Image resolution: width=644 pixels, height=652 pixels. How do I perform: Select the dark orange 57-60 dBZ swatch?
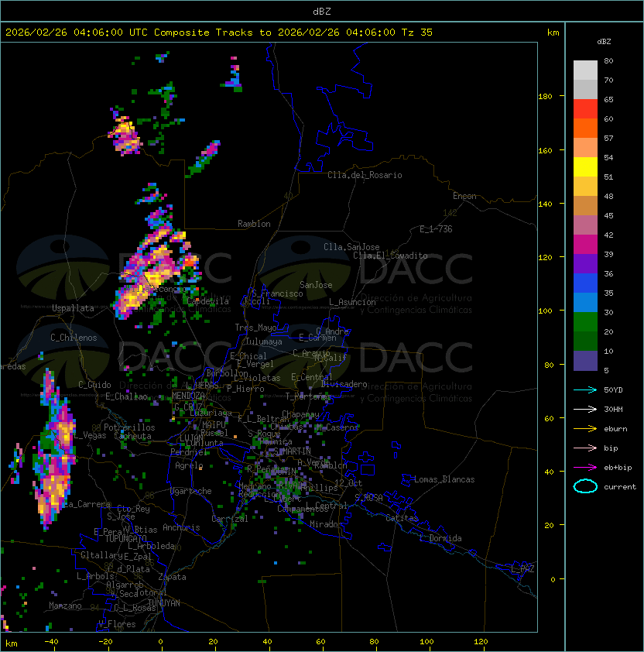[585, 128]
